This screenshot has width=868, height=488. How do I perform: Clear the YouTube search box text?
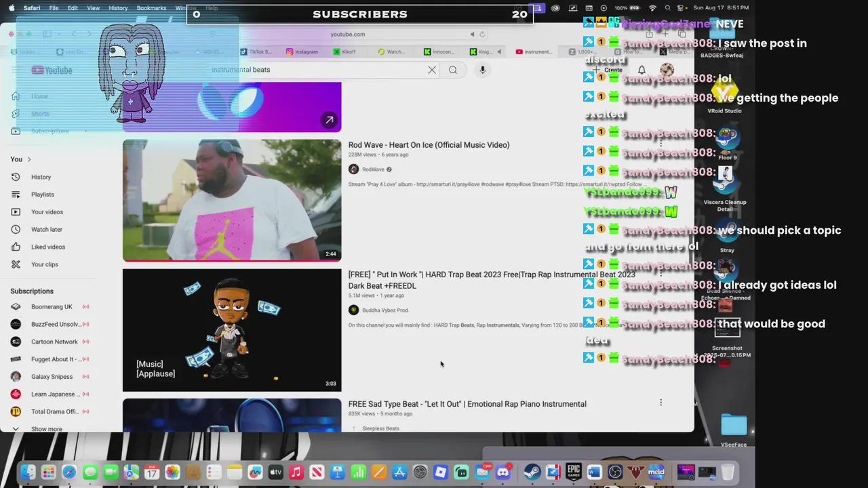(432, 70)
